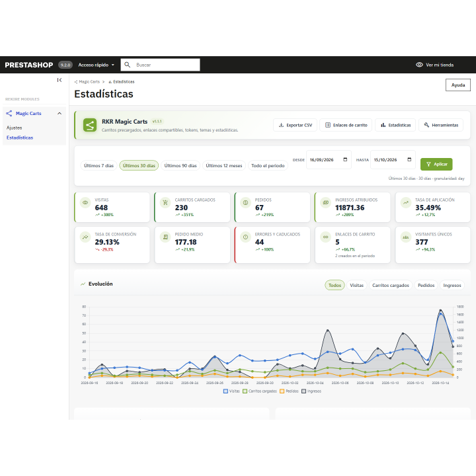Select Últimos 30 días period
This screenshot has width=476, height=476.
(139, 165)
